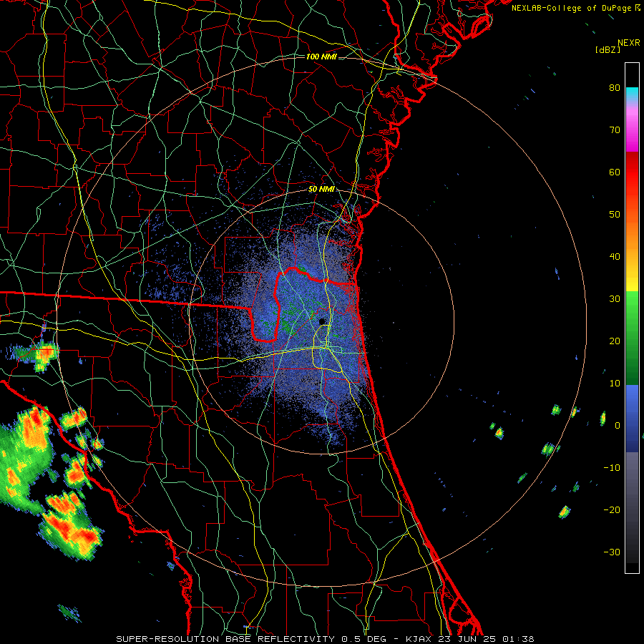Click the 0 value on the dBZ scale

pos(618,426)
